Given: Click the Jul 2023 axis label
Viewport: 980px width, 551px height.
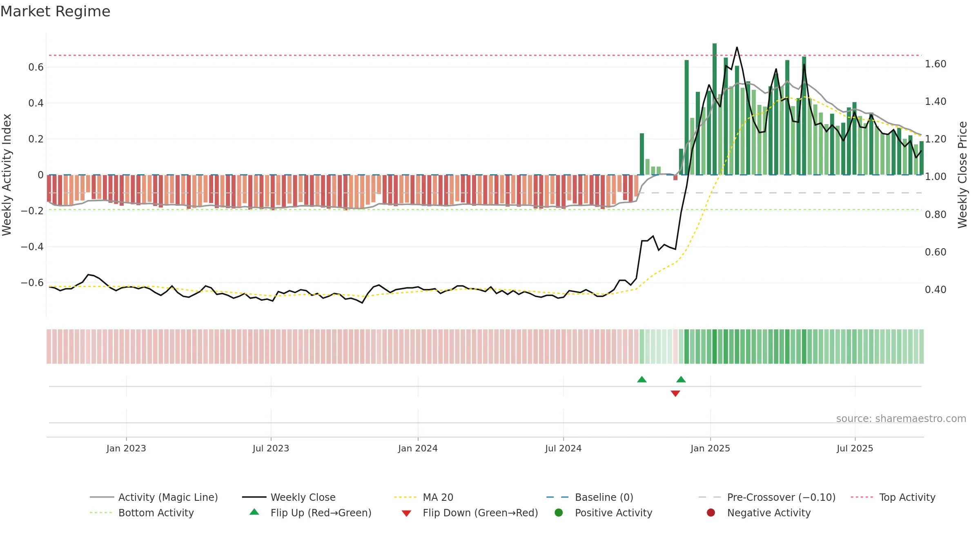Looking at the screenshot, I should tap(271, 448).
